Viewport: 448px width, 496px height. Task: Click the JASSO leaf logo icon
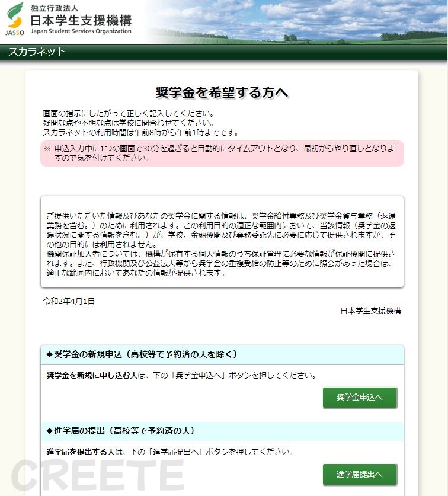[x=15, y=18]
